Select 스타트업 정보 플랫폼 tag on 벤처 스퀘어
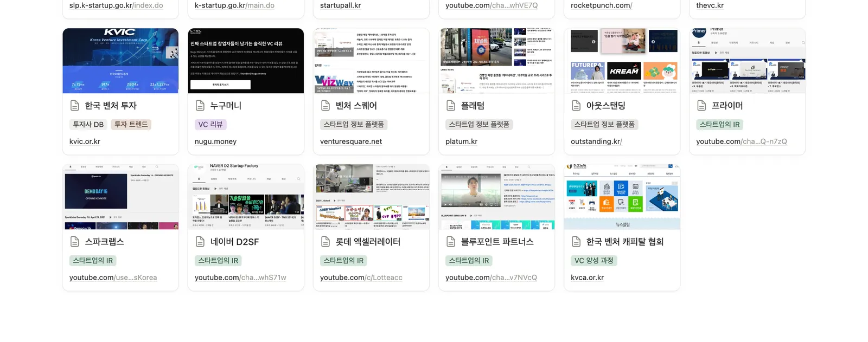Image resolution: width=868 pixels, height=342 pixels. (x=354, y=125)
